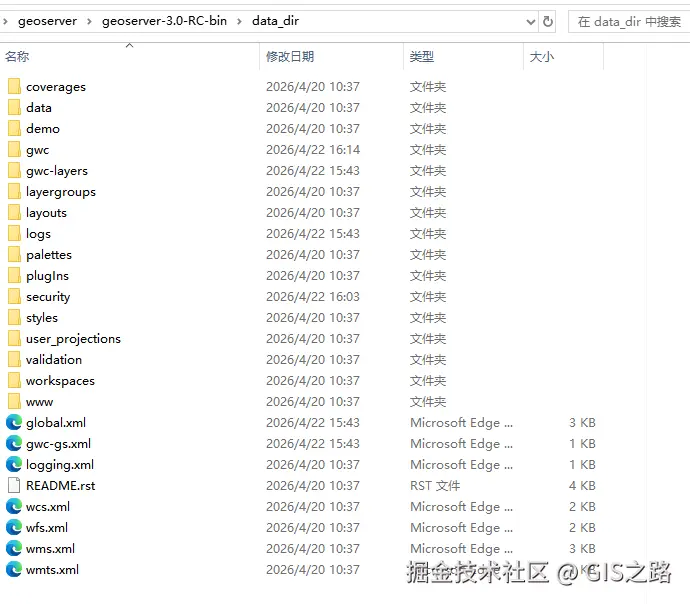Expand the chevron before geoserver breadcrumb
Viewport: 690px width, 604px height.
coord(5,21)
